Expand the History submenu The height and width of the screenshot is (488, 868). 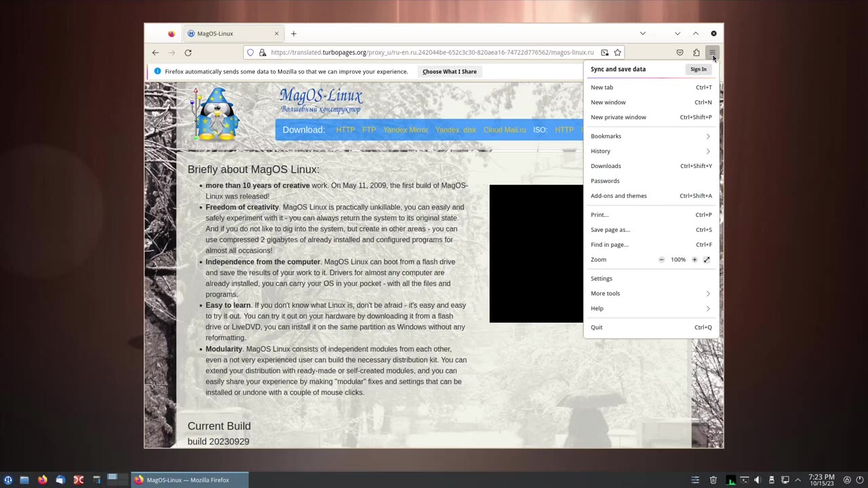(x=650, y=151)
